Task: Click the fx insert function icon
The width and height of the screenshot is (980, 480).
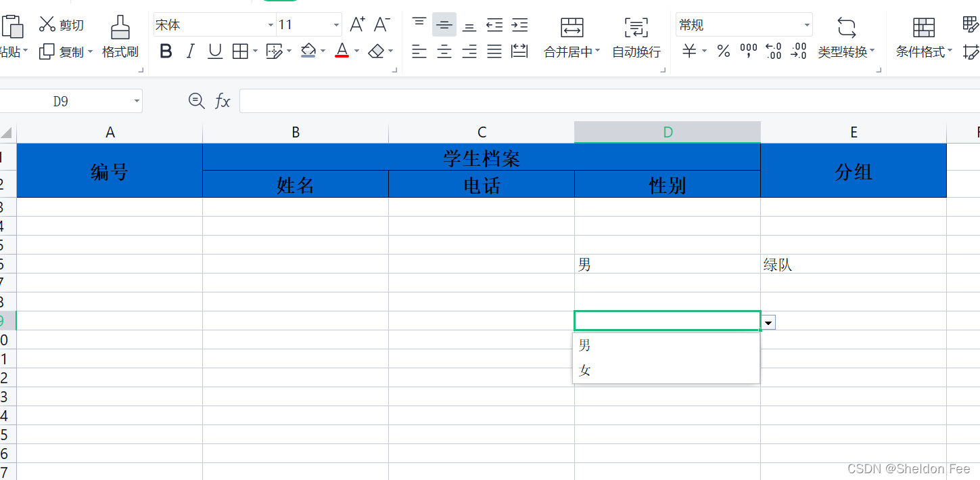Action: [223, 102]
